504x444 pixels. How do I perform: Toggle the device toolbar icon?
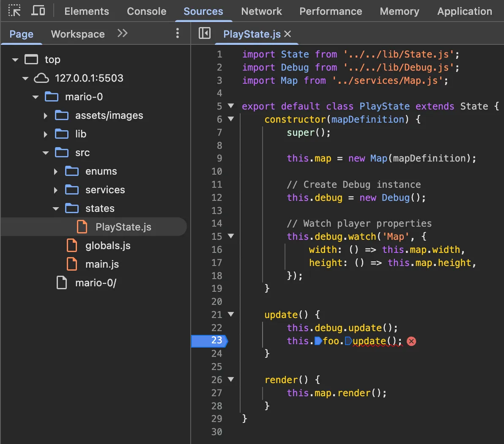tap(38, 11)
